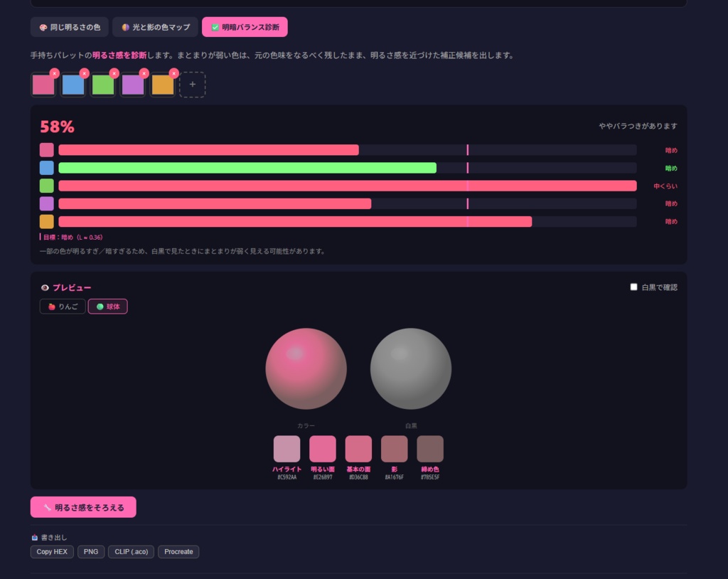Screen dimensions: 728x579
Task: Add a new palette color
Action: click(192, 85)
